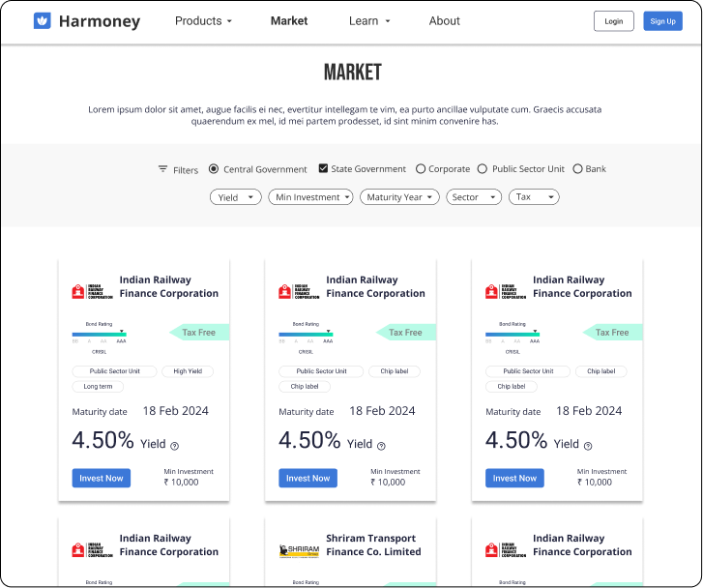Expand the Products menu

(x=203, y=21)
